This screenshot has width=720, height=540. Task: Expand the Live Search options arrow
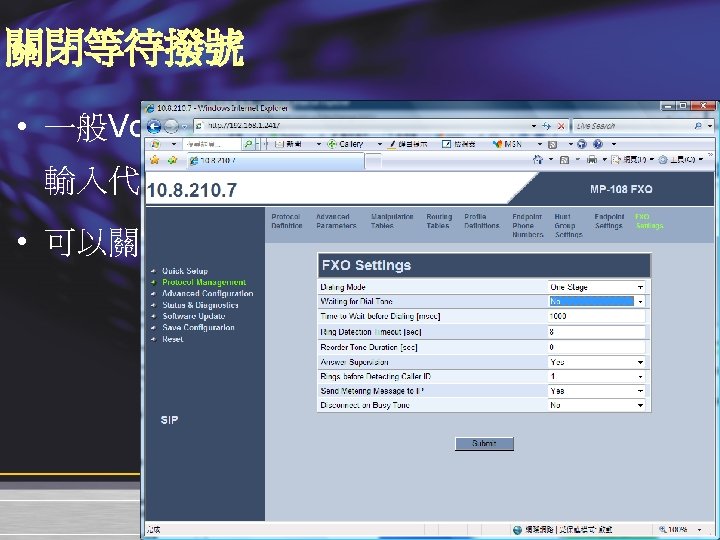pyautogui.click(x=710, y=126)
